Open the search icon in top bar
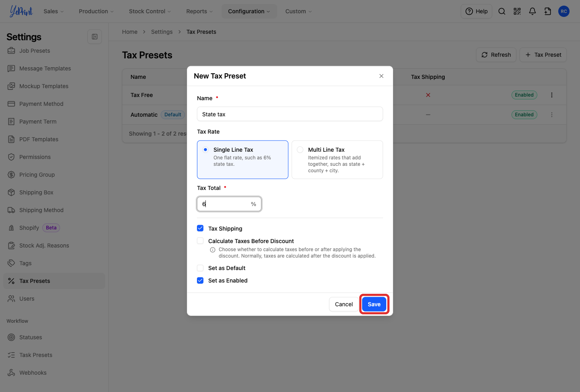Screen dimensions: 580x392 click(502, 11)
